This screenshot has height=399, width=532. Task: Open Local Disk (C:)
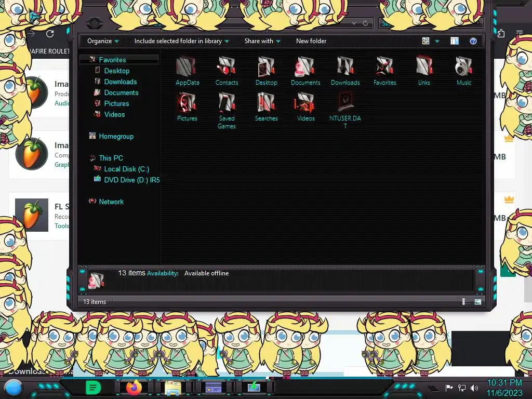(x=127, y=169)
